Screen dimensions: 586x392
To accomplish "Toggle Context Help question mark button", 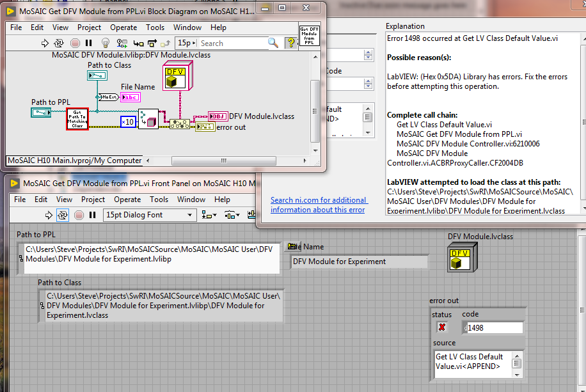I will pos(290,43).
